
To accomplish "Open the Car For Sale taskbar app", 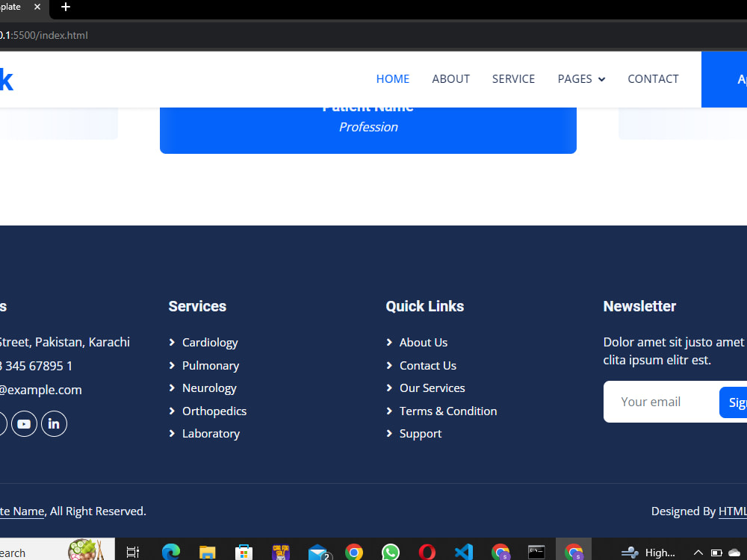I will 281,552.
